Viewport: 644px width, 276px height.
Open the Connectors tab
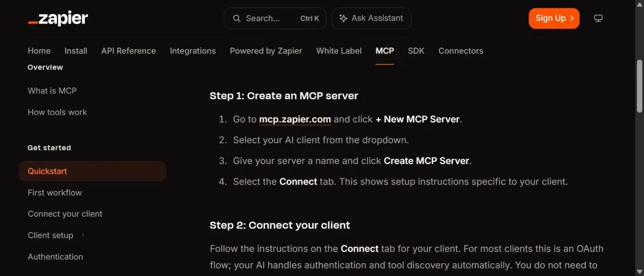461,51
